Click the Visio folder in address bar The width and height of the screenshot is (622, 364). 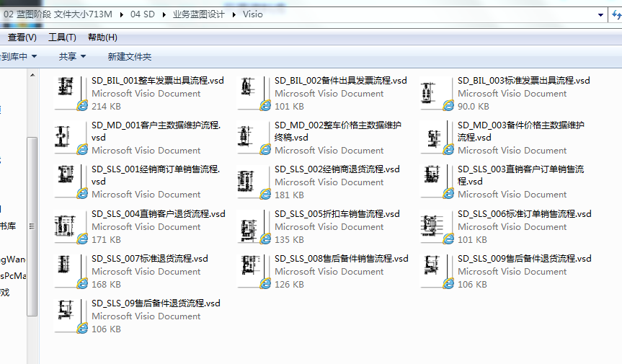point(252,14)
